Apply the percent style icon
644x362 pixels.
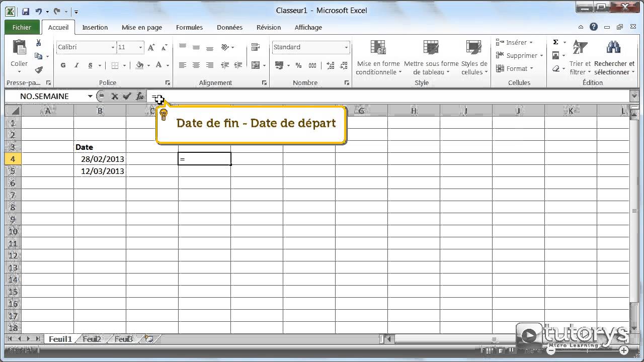pos(298,65)
